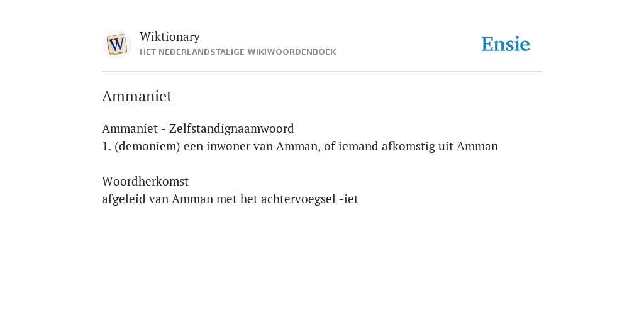Click the line 'Ammaniet - Zelfstandignaamwoord'
This screenshot has width=644, height=322.
point(198,128)
